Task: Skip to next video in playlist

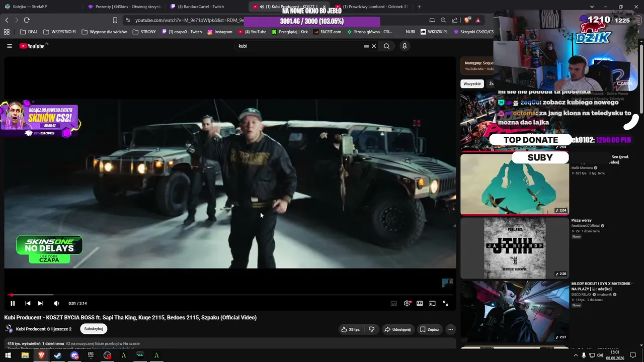Action: (41, 303)
